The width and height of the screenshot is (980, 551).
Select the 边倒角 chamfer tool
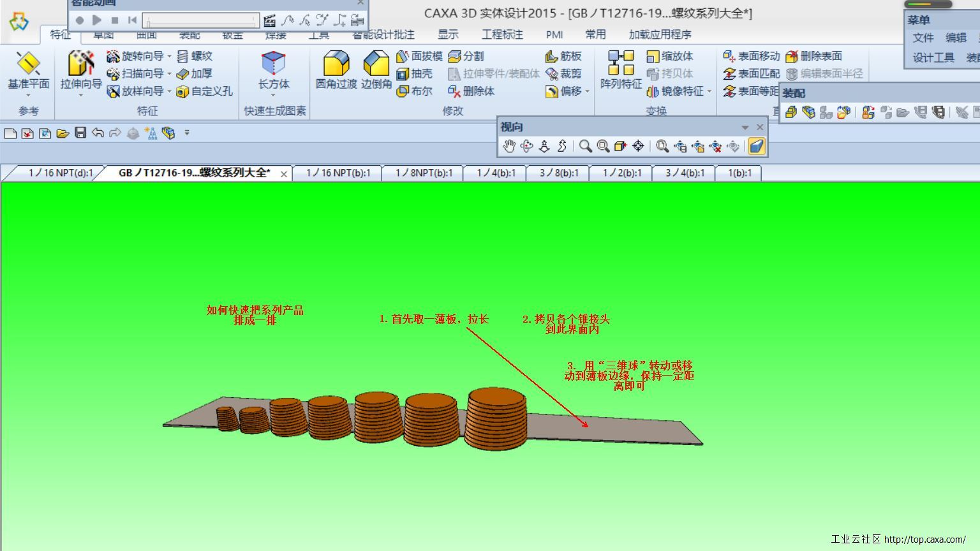tap(376, 64)
